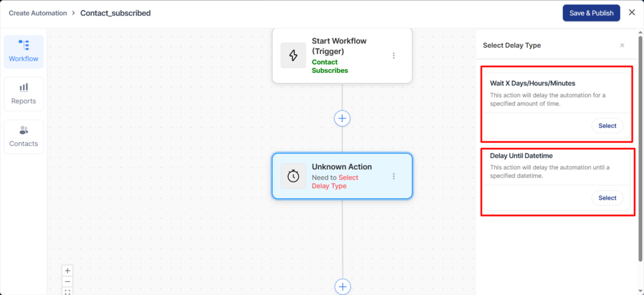Open Start Workflow trigger options menu
The image size is (644, 295).
point(394,55)
